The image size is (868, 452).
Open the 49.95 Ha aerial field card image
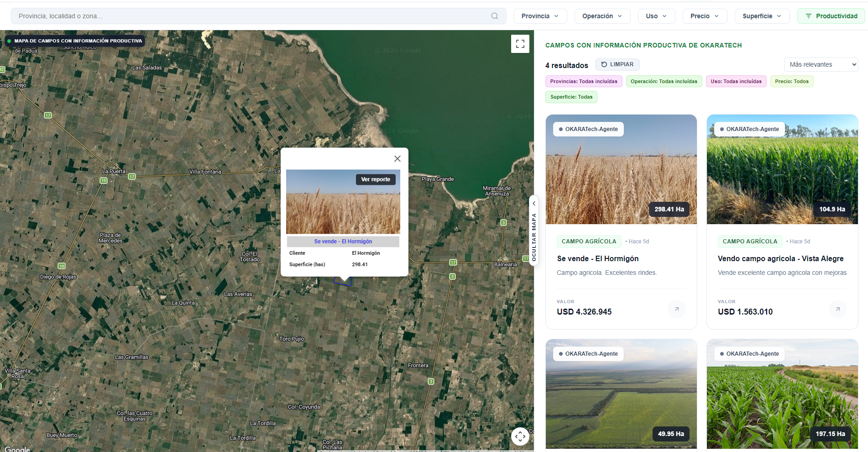(621, 394)
